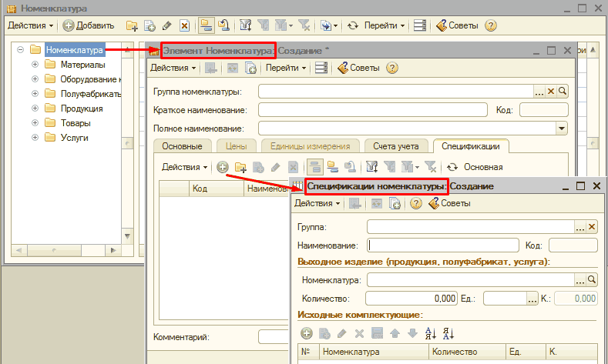Click move-to-group icon in main Номенклатура toolbar
This screenshot has width=608, height=364.
click(223, 26)
